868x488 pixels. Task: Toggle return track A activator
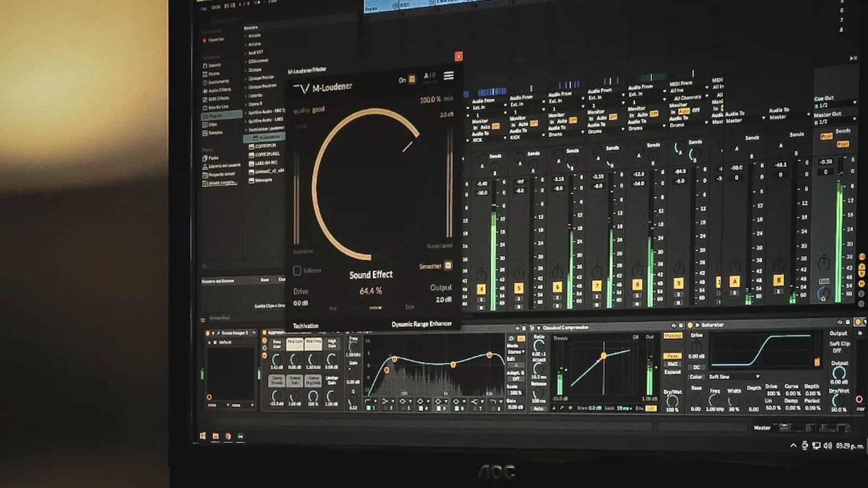click(x=735, y=281)
